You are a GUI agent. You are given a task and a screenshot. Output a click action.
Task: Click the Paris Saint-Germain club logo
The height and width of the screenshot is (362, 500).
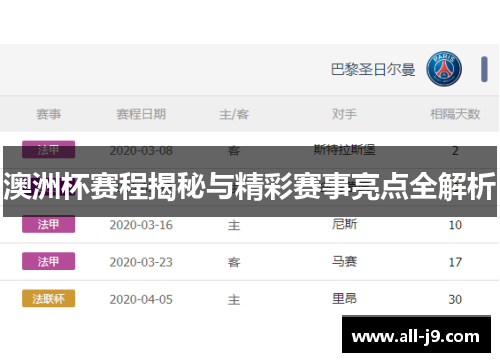tap(444, 69)
